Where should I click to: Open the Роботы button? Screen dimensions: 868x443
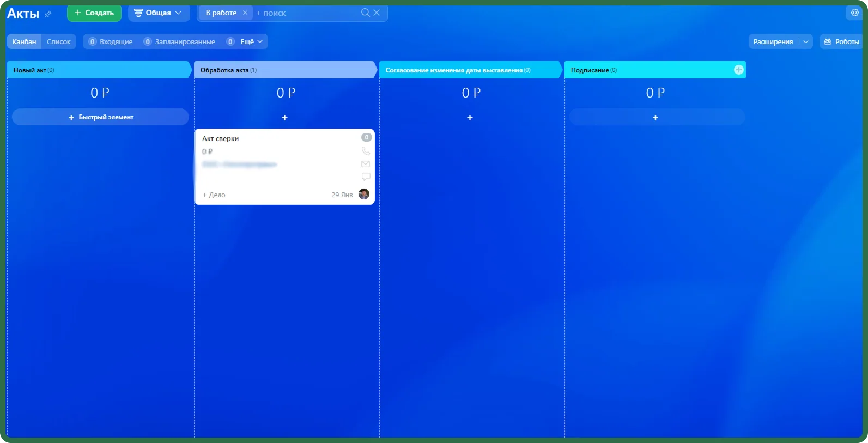click(841, 41)
